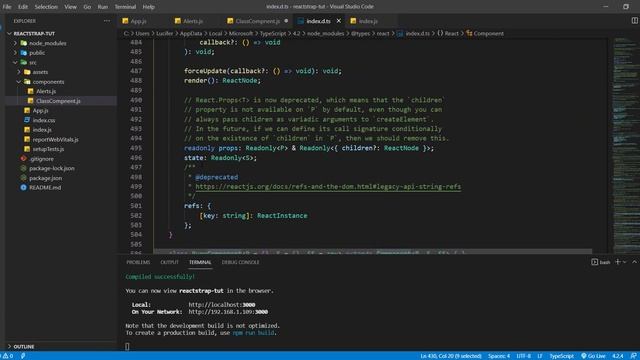Click the errors and warnings status indicator
The image size is (640, 360).
[x=8, y=356]
